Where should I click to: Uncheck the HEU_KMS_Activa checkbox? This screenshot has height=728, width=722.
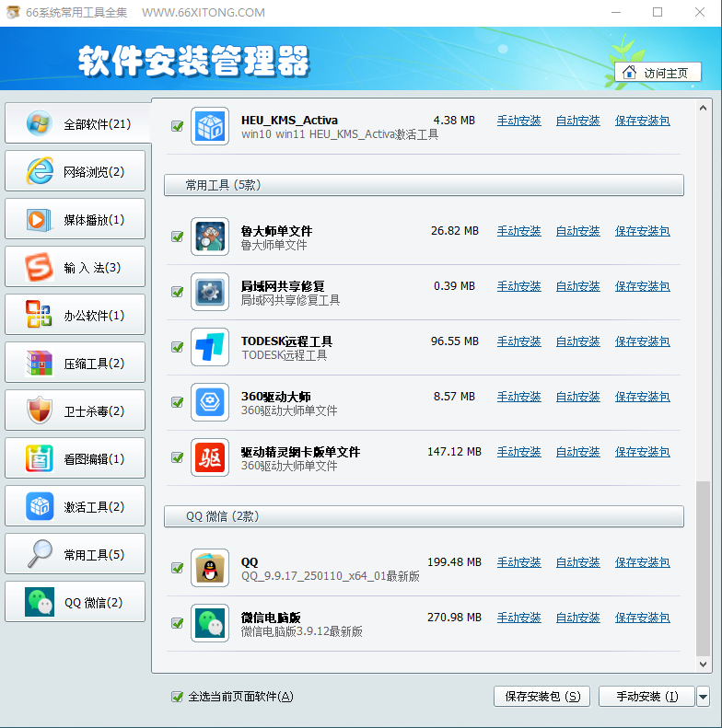point(178,126)
